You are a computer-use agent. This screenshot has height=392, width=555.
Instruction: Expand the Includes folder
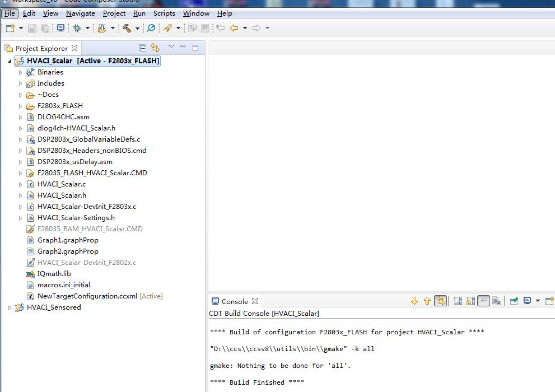21,83
